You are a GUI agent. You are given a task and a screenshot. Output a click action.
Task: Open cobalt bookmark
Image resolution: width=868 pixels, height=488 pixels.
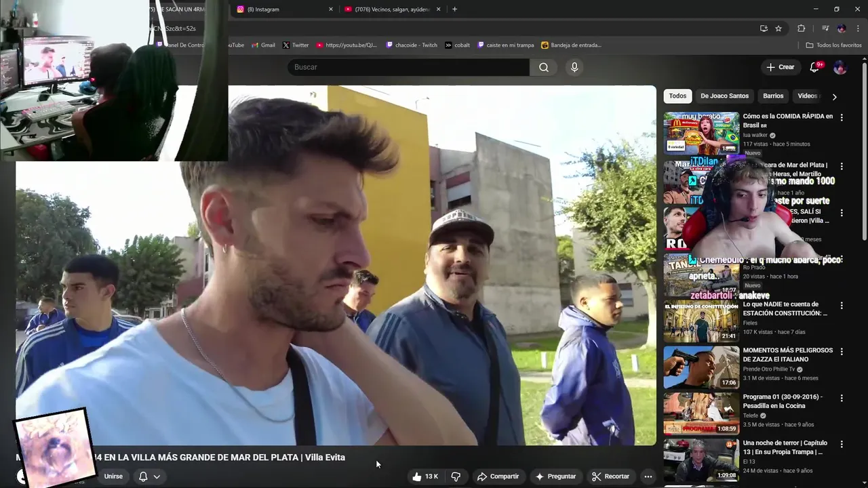click(458, 45)
